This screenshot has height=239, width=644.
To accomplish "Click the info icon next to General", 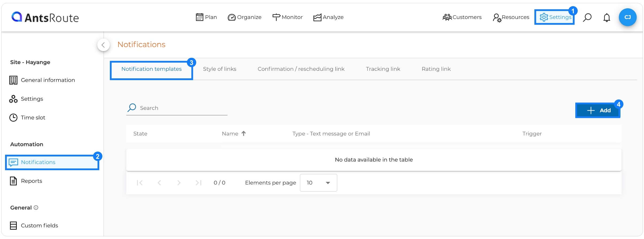I will pos(36,207).
